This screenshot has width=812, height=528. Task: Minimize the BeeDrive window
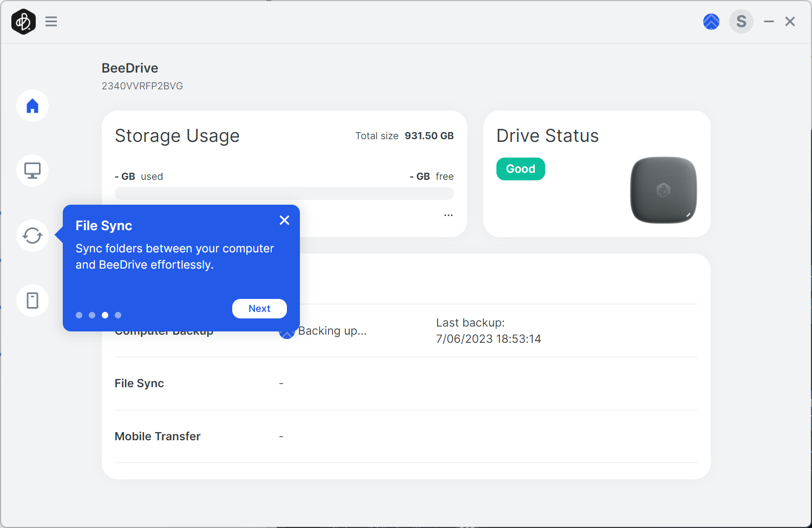pyautogui.click(x=769, y=22)
